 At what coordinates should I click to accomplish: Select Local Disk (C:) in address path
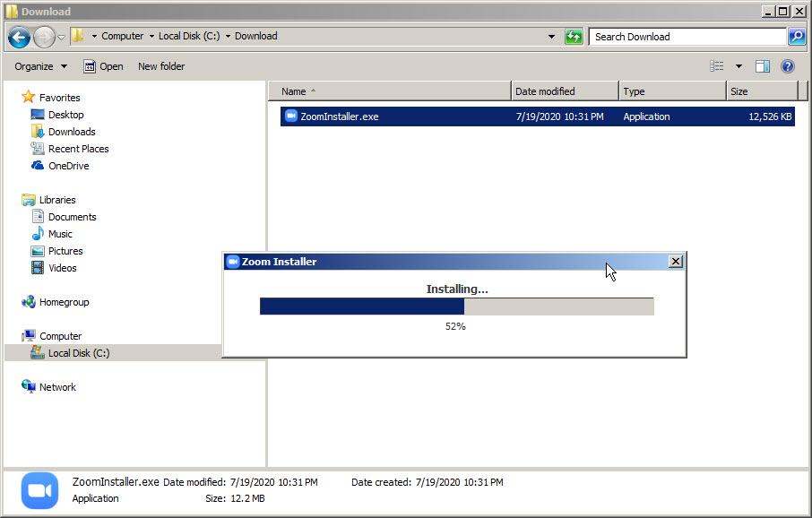pos(189,36)
